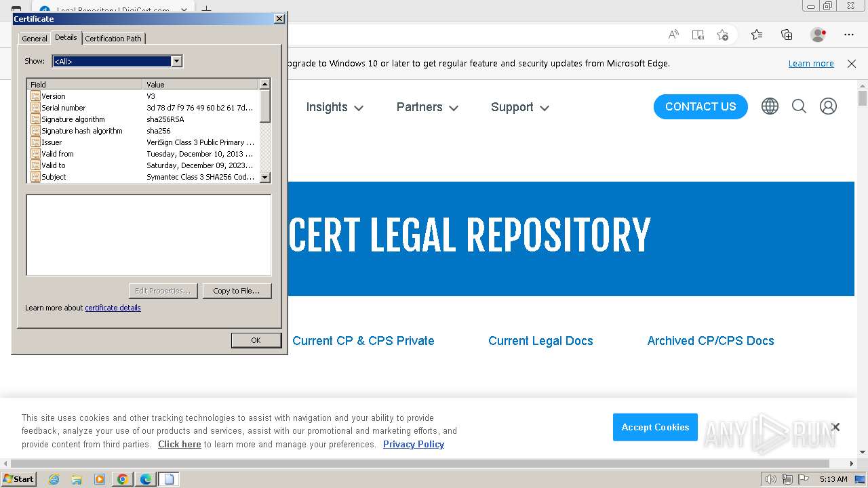This screenshot has height=488, width=868.
Task: Open the Learn more link in notification bar
Action: point(811,64)
